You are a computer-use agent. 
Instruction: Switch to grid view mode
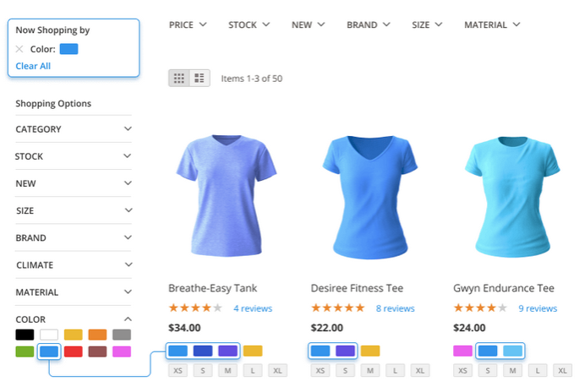179,79
